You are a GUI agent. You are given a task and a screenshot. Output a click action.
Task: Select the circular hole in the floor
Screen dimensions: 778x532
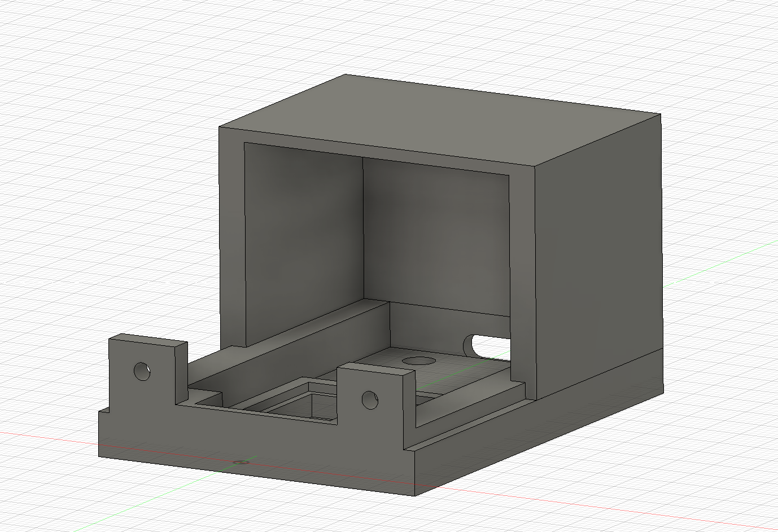point(419,360)
